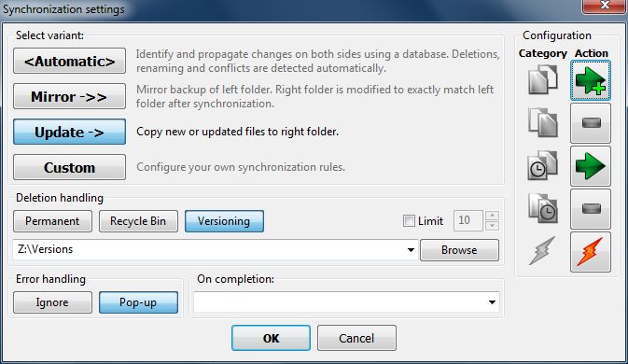Select the Mirror ->> variant

pyautogui.click(x=69, y=96)
